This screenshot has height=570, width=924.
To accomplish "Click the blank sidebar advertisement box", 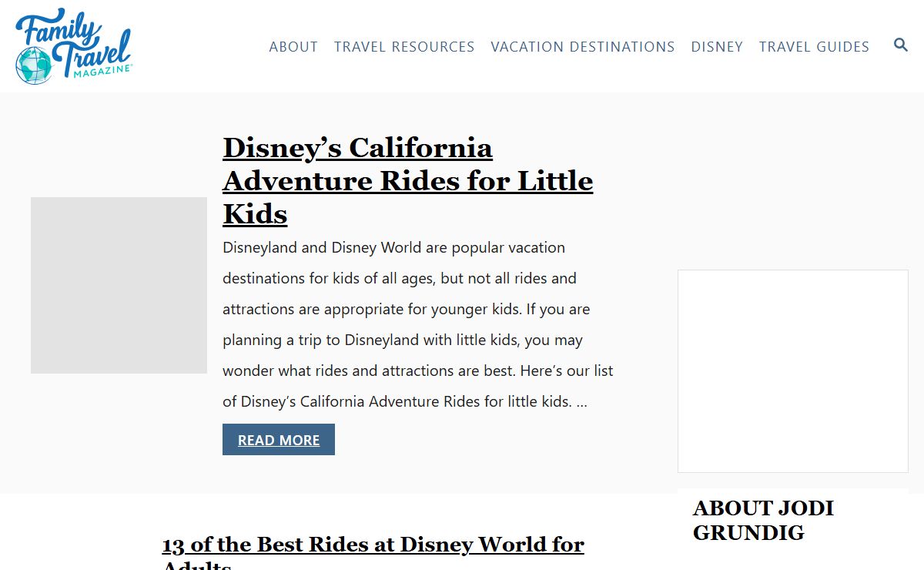I will tap(793, 371).
